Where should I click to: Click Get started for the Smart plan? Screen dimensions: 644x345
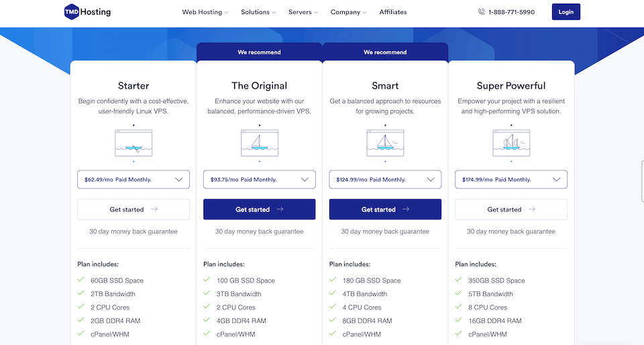(x=385, y=209)
